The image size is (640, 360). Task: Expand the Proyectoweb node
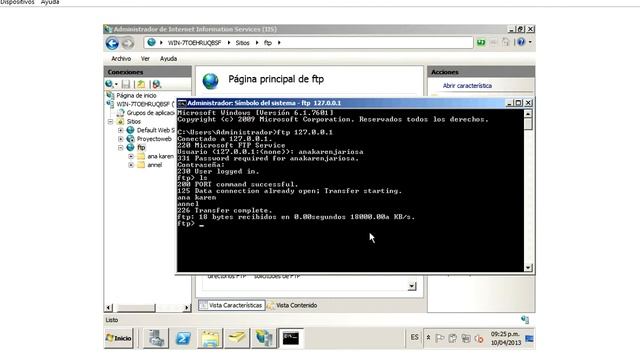(x=120, y=139)
